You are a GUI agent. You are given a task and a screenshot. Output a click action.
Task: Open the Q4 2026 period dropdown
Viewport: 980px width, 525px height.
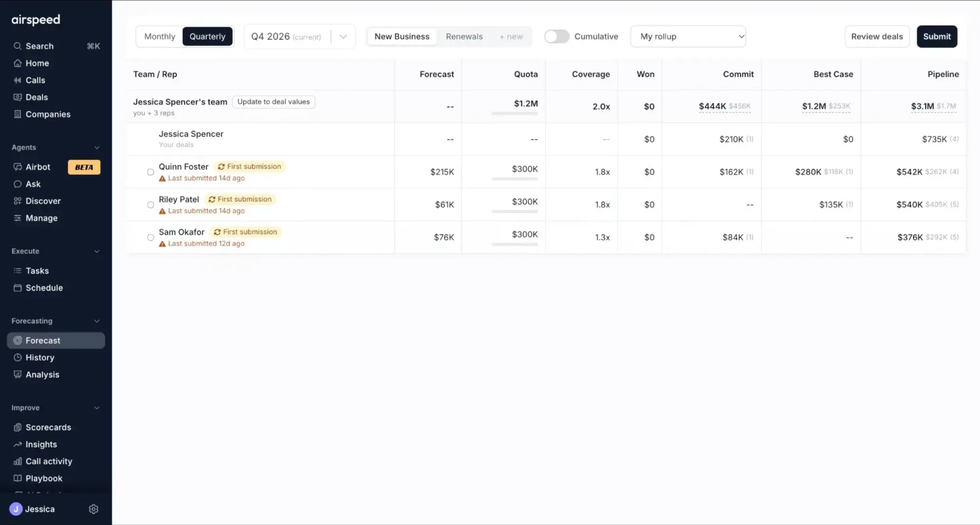(x=299, y=37)
